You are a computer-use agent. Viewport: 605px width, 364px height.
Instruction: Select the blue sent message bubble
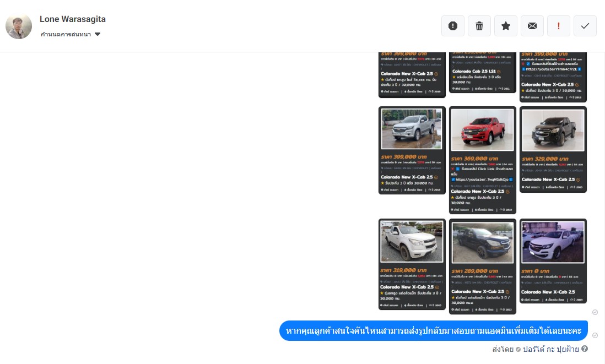[x=433, y=330]
